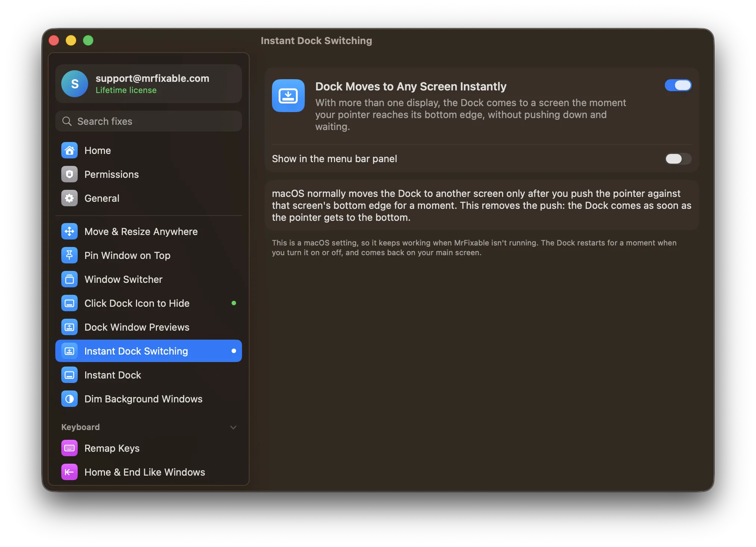Viewport: 756px width, 547px height.
Task: Open the support@mrfixable.com account card
Action: click(x=149, y=84)
